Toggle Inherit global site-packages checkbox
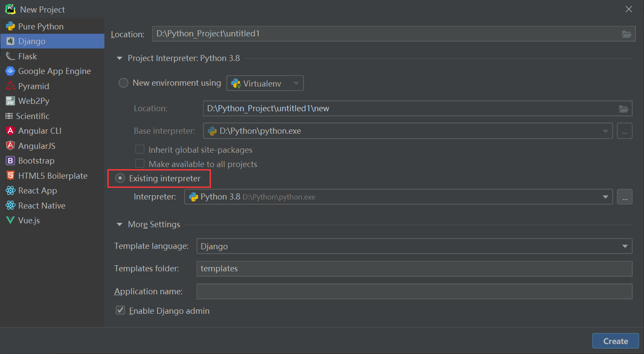This screenshot has height=354, width=644. [140, 149]
